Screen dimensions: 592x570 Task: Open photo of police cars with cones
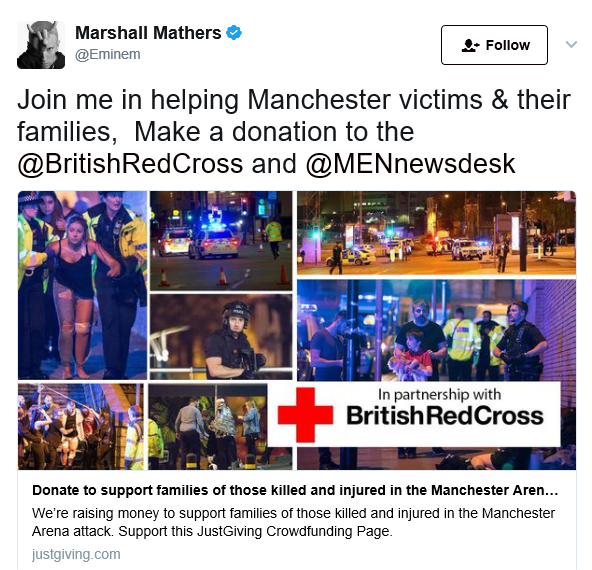point(221,240)
